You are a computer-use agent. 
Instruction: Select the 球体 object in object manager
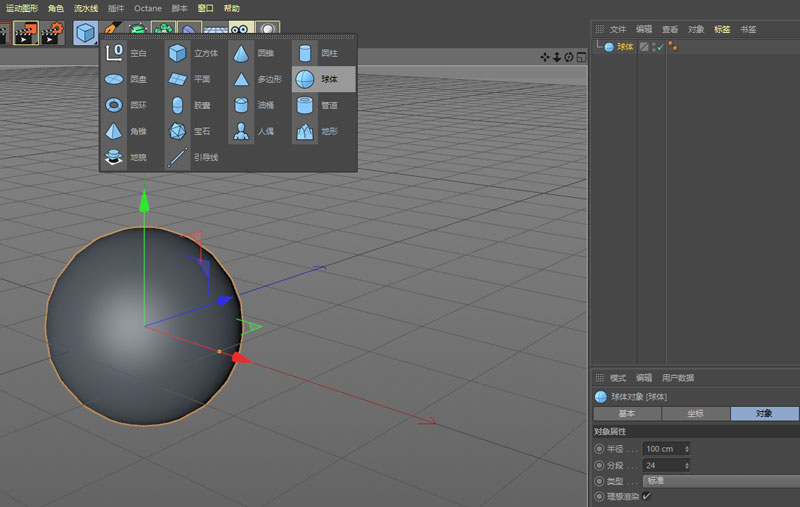click(x=623, y=47)
